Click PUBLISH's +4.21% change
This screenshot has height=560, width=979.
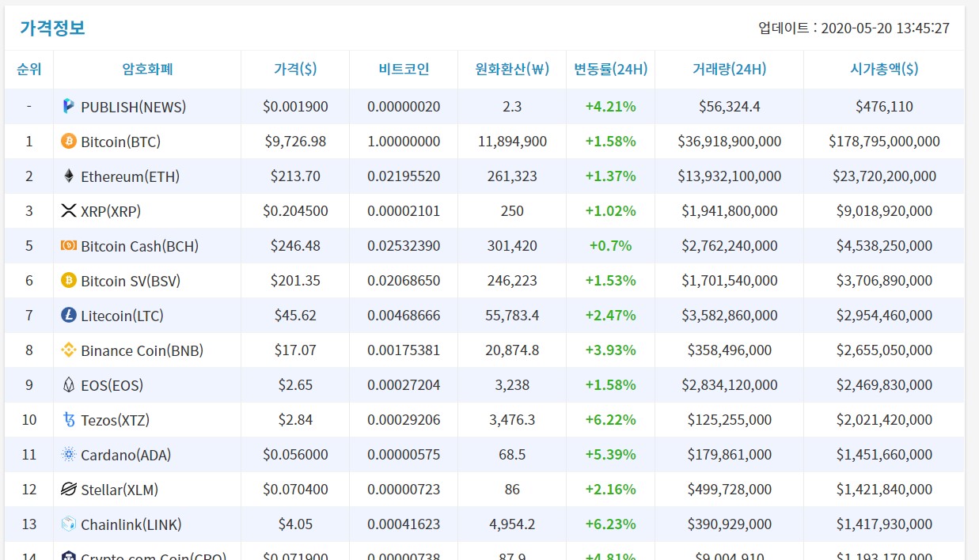click(x=610, y=107)
